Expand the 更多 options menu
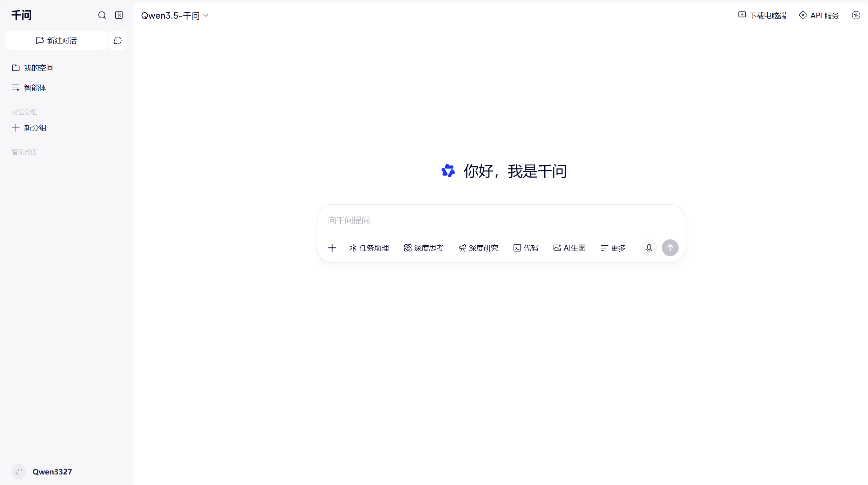 coord(613,248)
